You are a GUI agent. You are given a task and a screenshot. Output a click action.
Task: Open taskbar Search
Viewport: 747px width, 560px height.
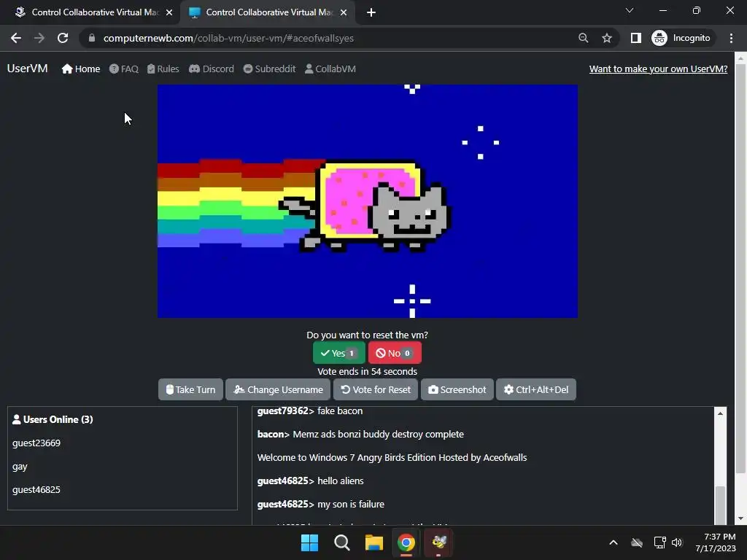tap(341, 542)
